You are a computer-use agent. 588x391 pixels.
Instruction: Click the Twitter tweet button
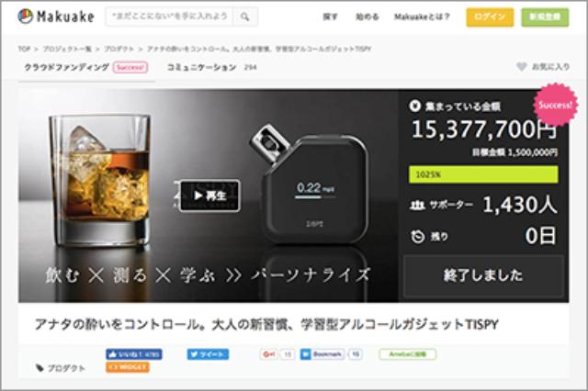[209, 354]
